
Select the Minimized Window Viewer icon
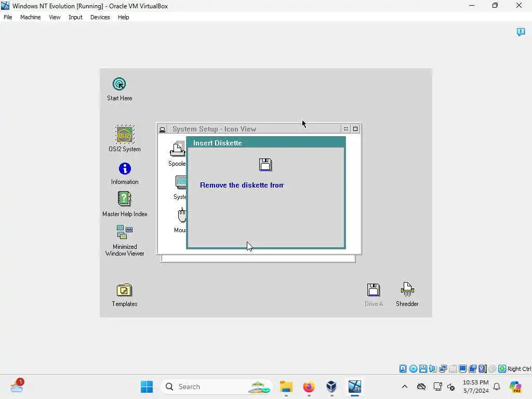click(x=125, y=232)
